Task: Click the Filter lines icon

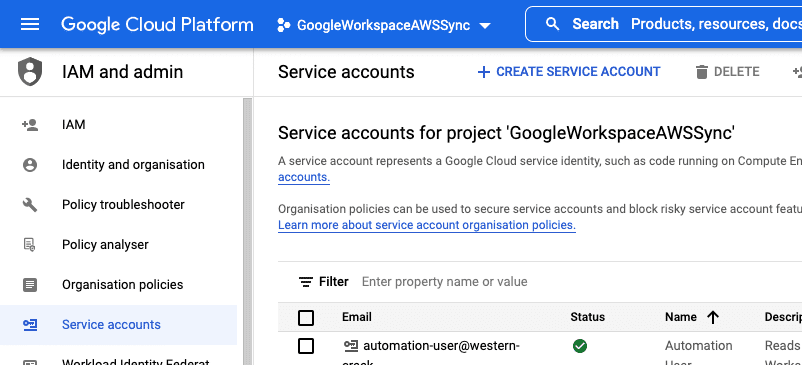Action: [306, 282]
